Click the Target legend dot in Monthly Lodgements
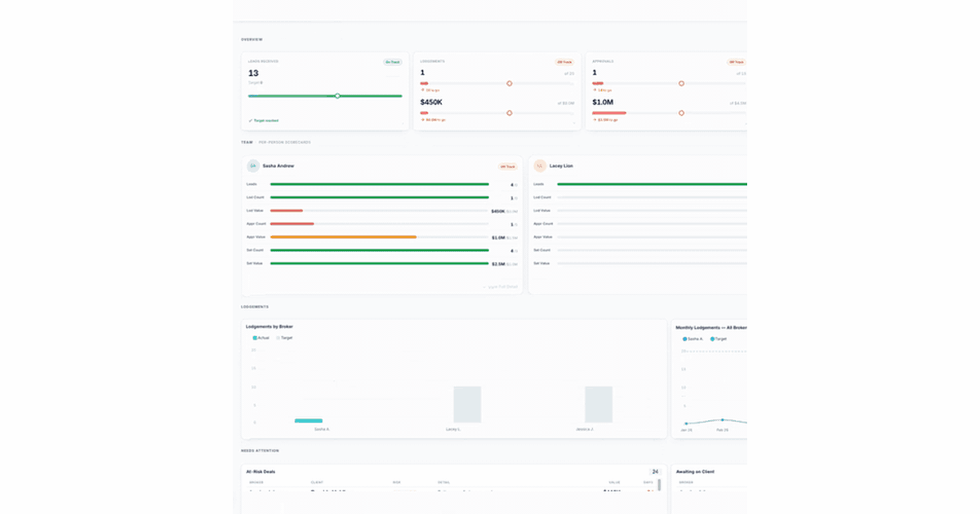The width and height of the screenshot is (980, 514). (x=712, y=338)
